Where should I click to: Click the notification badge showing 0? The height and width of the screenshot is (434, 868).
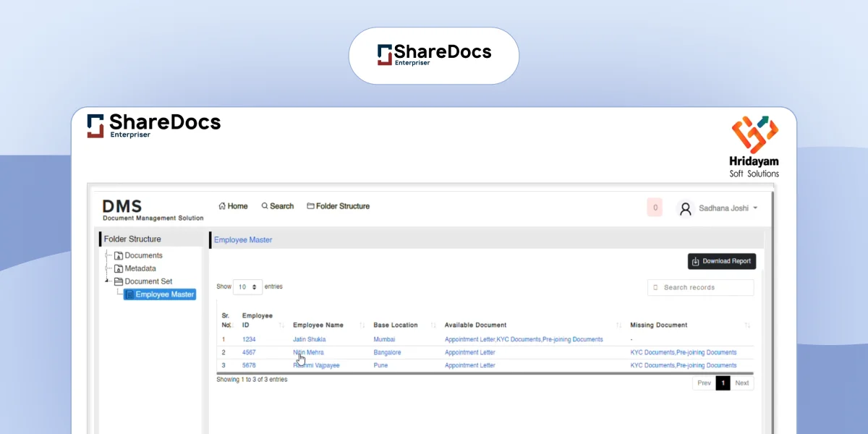pyautogui.click(x=655, y=208)
